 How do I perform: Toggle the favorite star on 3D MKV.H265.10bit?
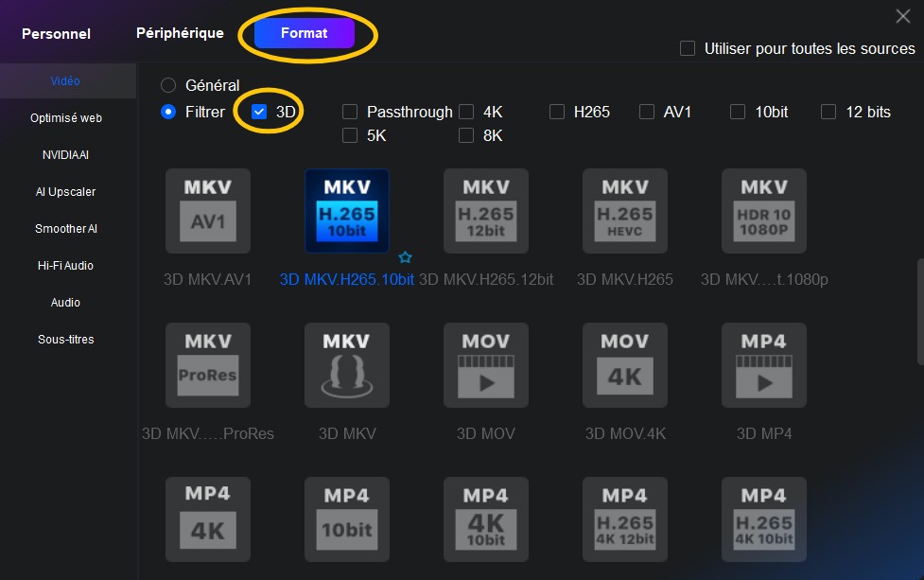click(x=406, y=257)
